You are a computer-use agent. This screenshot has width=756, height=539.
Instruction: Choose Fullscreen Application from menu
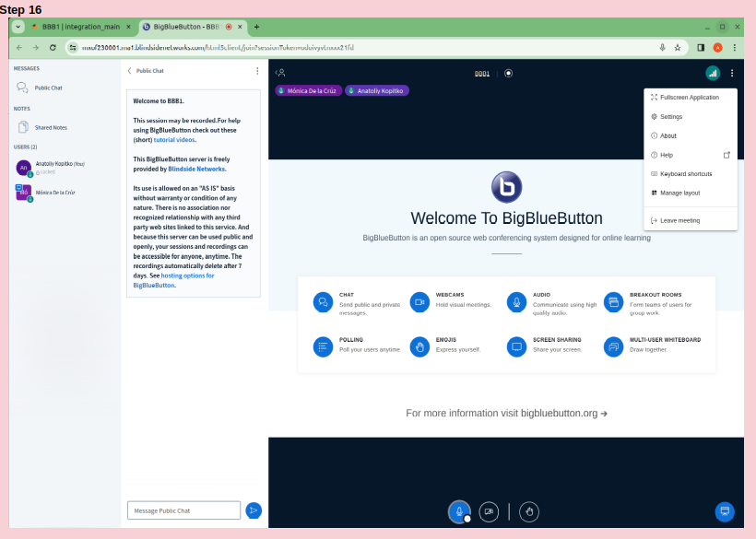(691, 98)
